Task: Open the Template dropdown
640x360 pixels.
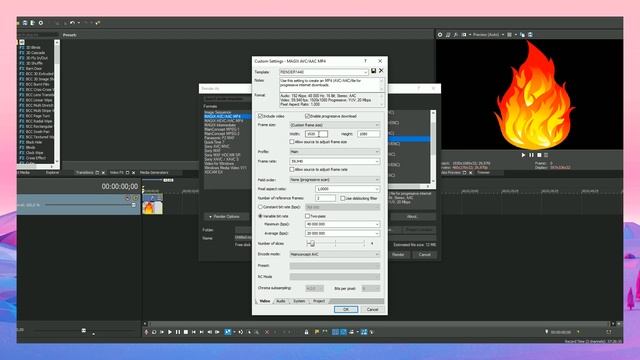Action: [x=324, y=72]
